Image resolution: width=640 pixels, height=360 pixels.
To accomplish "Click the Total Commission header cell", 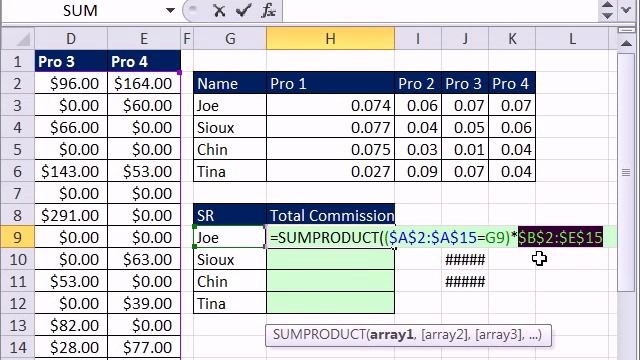I will [x=331, y=215].
